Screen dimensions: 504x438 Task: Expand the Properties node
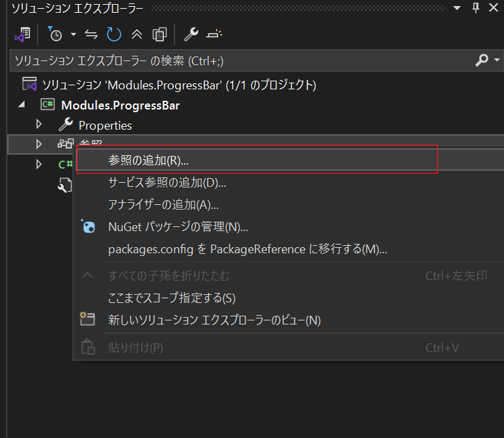[39, 124]
